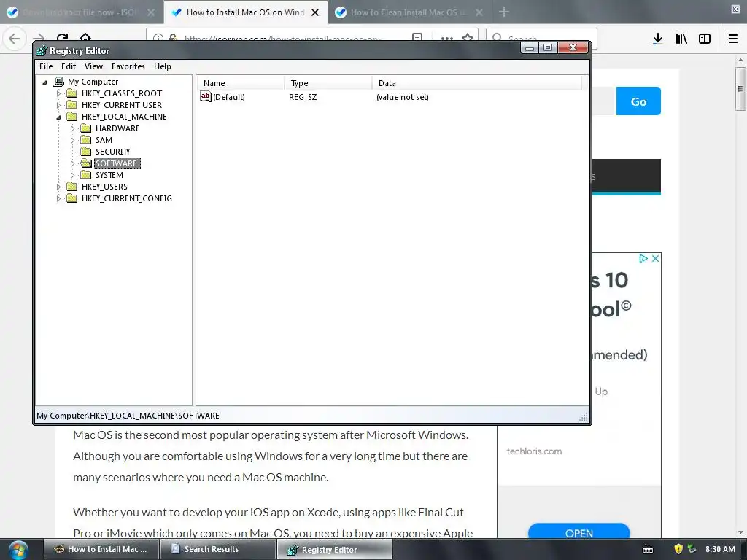
Task: Collapse the HKEY_LOCAL_MACHINE key
Action: (x=58, y=117)
